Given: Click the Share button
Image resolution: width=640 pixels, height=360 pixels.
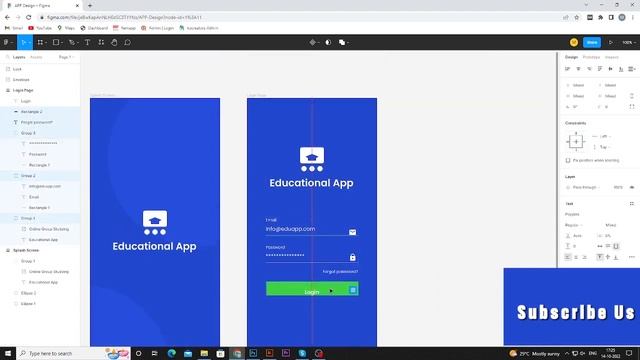Looking at the screenshot, I should pyautogui.click(x=592, y=42).
